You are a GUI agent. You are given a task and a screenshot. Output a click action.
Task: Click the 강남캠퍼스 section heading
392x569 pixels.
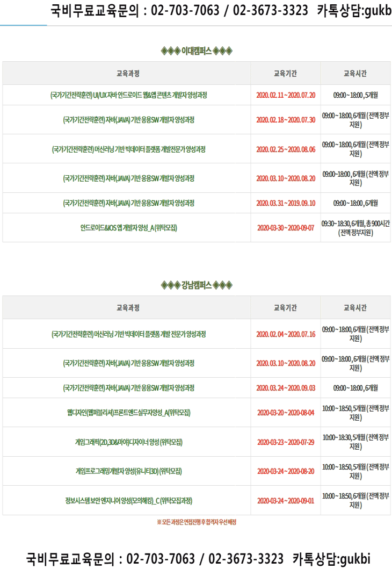tap(196, 285)
